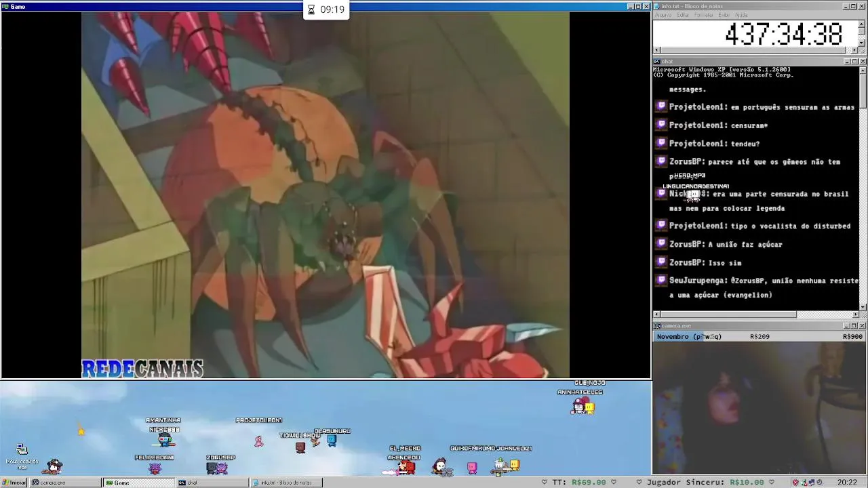Viewport: 868px width, 488px height.
Task: Switch to Game taskbar button
Action: 138,483
